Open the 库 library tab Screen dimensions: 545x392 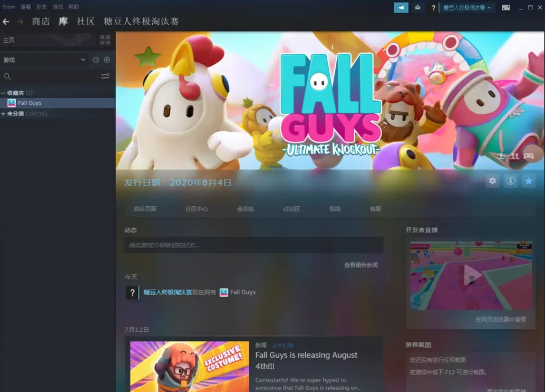pos(63,21)
